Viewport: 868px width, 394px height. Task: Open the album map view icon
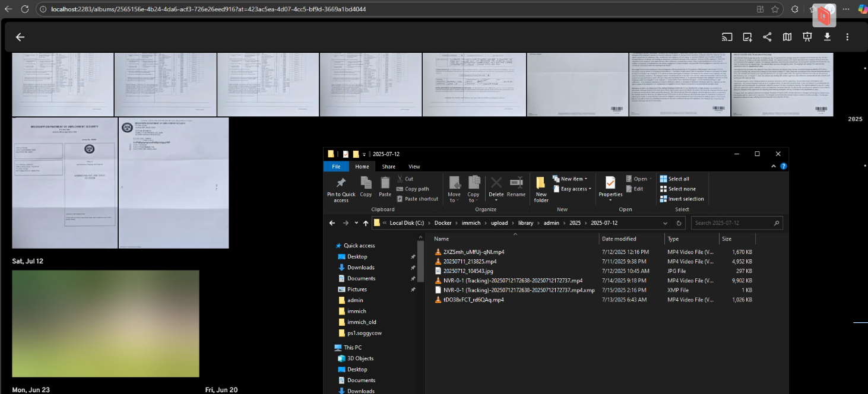point(787,37)
